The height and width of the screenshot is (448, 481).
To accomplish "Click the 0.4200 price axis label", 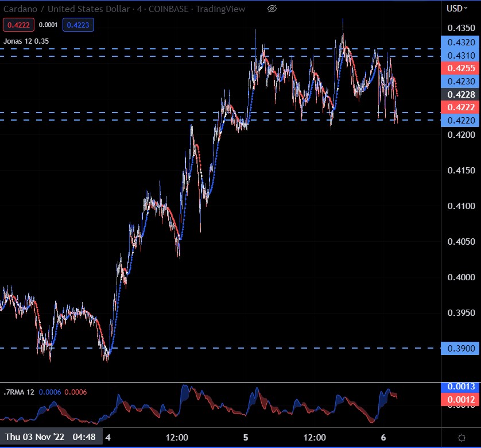I will (x=461, y=135).
